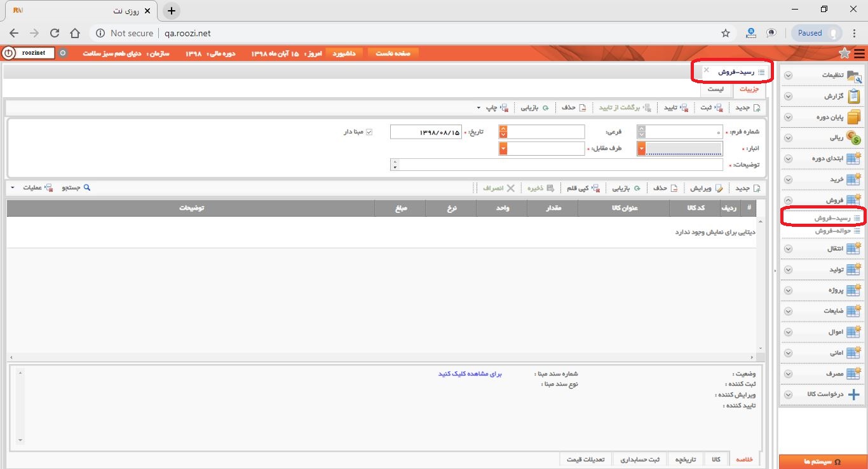Click جدید (new) in the form toolbar
Screen dimensions: 868x469
747,107
